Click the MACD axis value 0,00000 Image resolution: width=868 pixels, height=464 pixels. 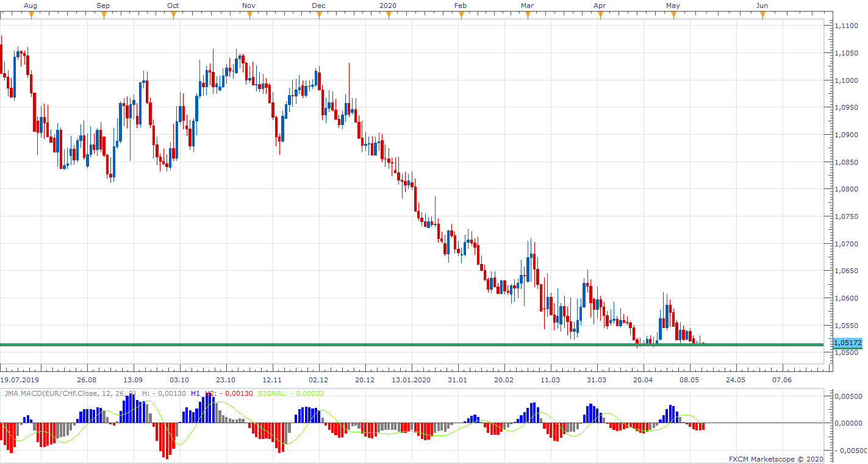(x=849, y=423)
